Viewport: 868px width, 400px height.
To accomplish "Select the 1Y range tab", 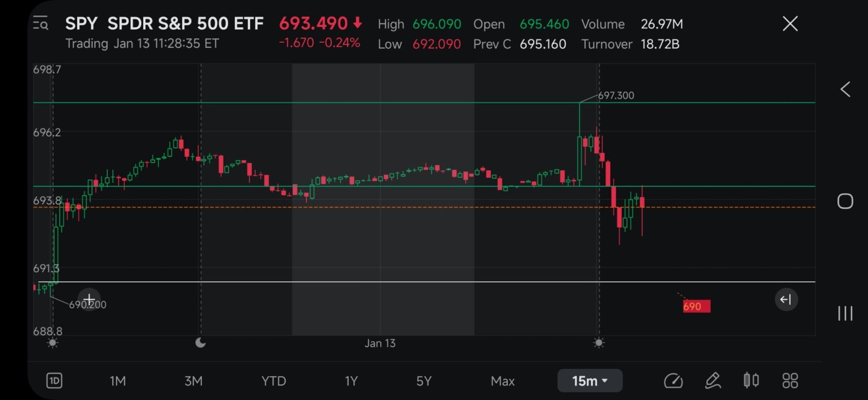I will (352, 381).
